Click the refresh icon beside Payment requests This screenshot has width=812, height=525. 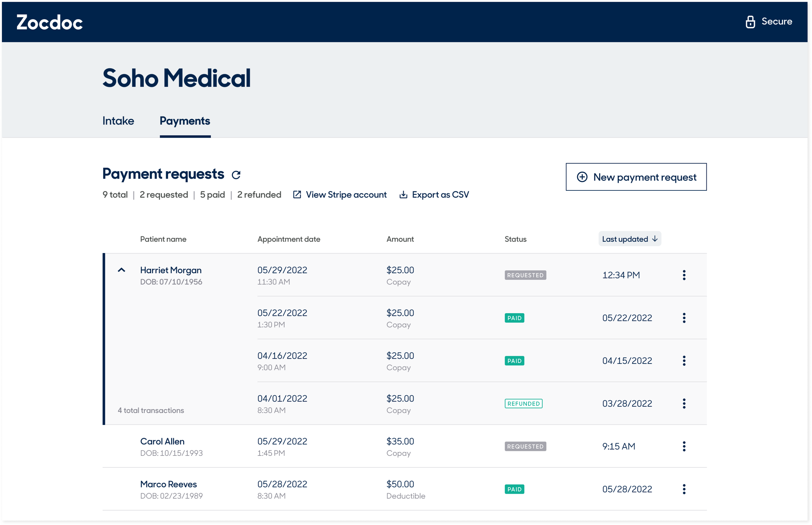pos(236,175)
